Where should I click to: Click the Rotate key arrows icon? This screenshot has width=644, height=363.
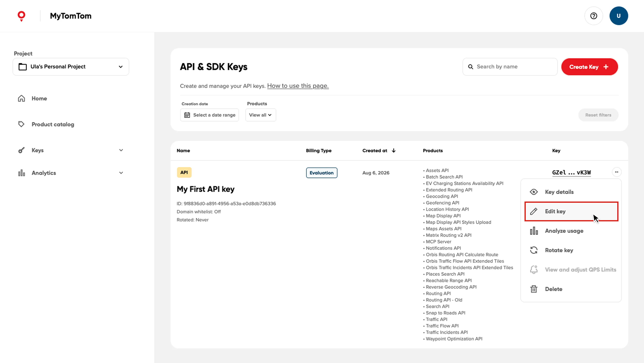click(534, 250)
